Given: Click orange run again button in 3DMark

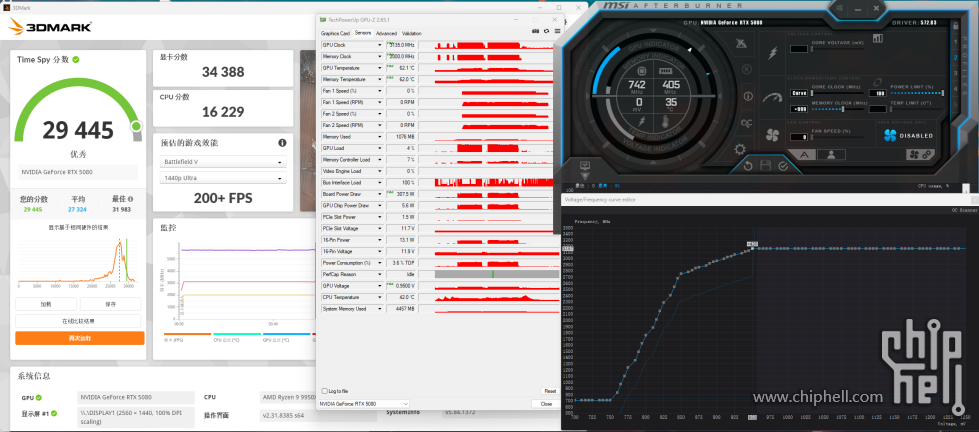Looking at the screenshot, I should pyautogui.click(x=80, y=338).
